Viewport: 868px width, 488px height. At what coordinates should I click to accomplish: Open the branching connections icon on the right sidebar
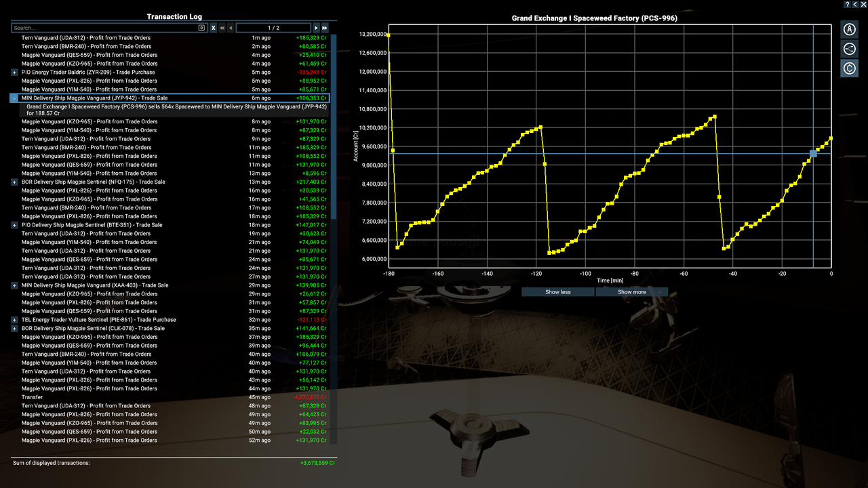click(849, 48)
